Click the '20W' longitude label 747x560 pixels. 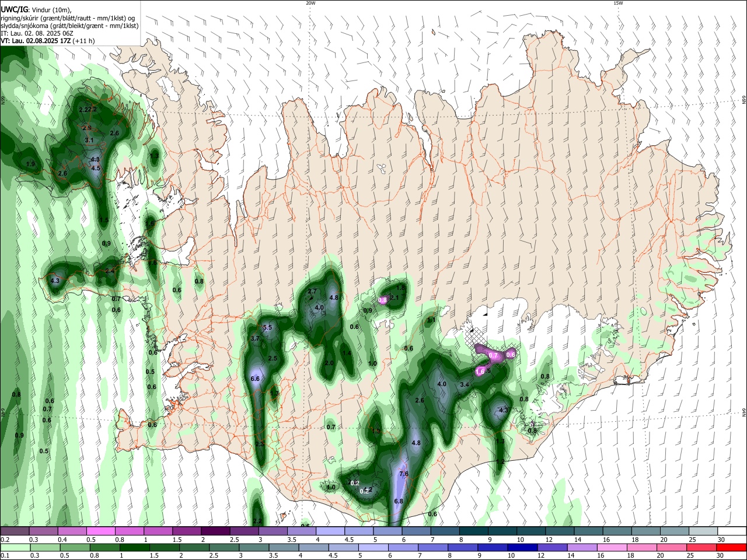(310, 3)
